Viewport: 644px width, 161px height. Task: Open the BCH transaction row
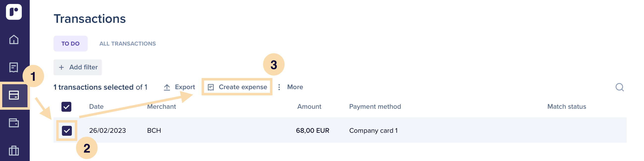click(340, 130)
